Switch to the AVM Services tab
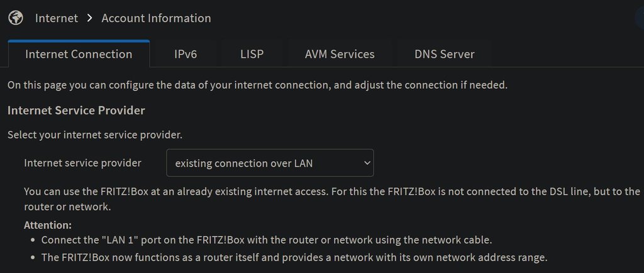 (340, 54)
